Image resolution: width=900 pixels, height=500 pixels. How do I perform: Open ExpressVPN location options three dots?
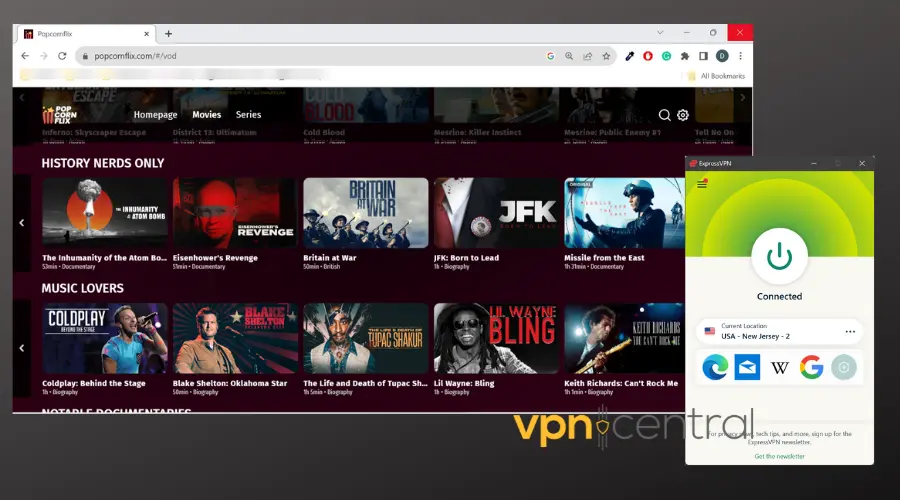pos(850,332)
